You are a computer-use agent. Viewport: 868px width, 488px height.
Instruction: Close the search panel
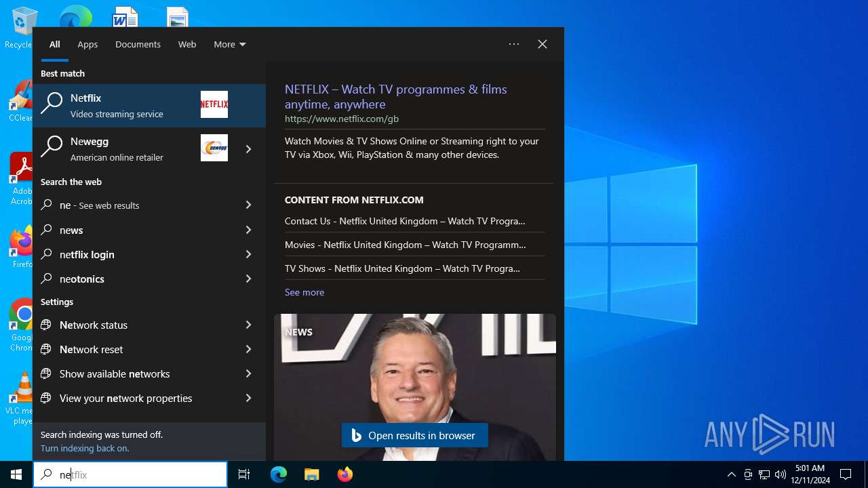[x=542, y=44]
